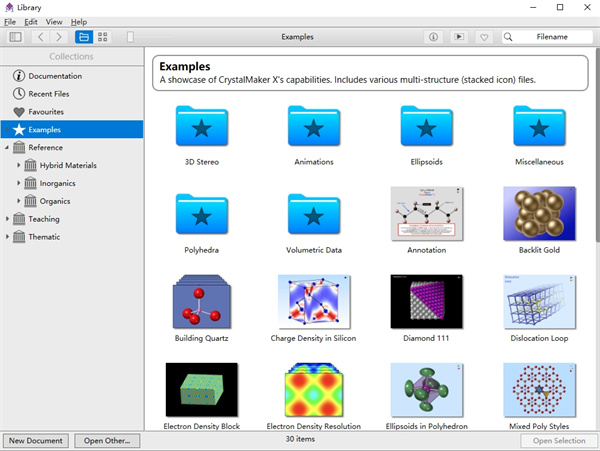Click the play preview toolbar button

click(458, 37)
